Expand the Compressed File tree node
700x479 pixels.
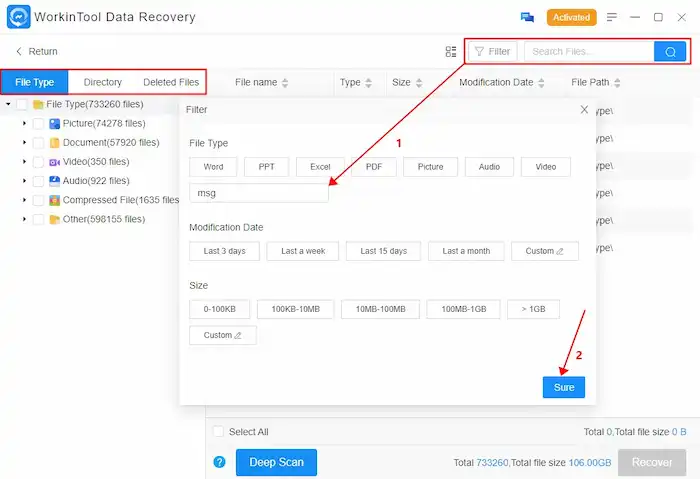tap(24, 200)
